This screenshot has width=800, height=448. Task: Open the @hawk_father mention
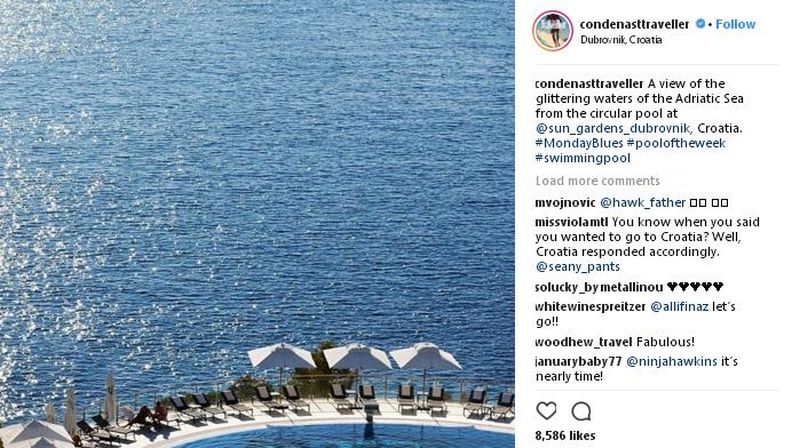tap(642, 203)
